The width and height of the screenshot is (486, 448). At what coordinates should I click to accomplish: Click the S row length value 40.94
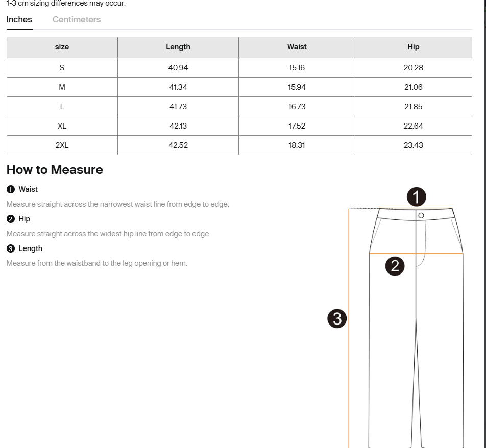coord(178,68)
